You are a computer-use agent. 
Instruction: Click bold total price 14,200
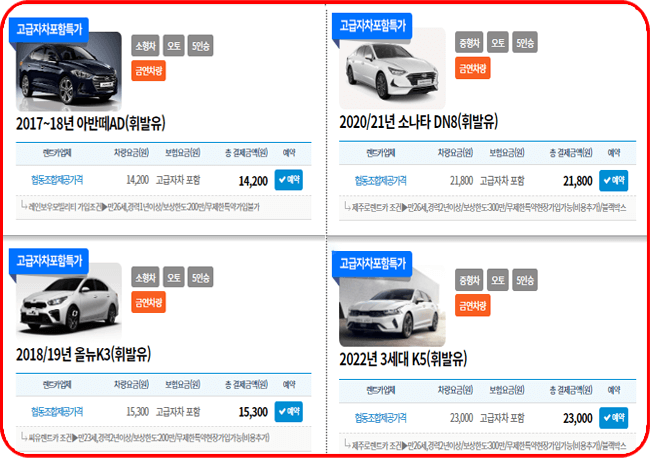pyautogui.click(x=253, y=181)
